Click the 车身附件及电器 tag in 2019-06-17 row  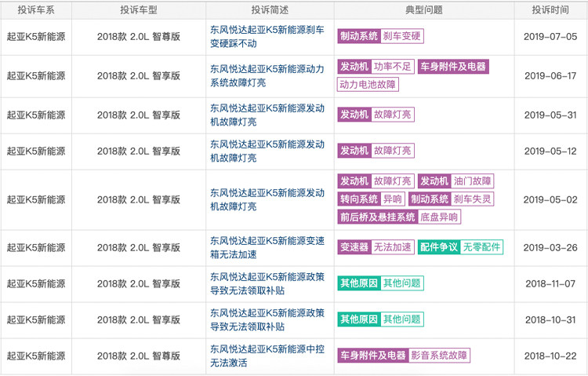453,67
